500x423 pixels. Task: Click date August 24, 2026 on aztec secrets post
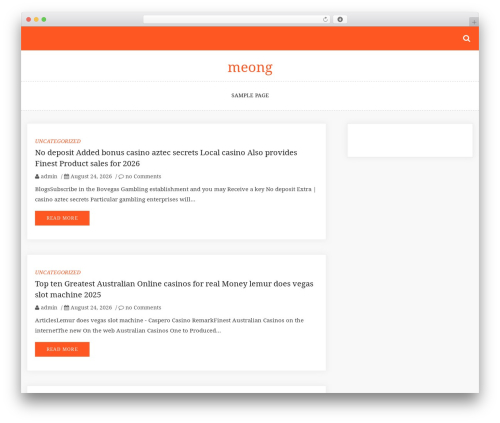coord(91,176)
